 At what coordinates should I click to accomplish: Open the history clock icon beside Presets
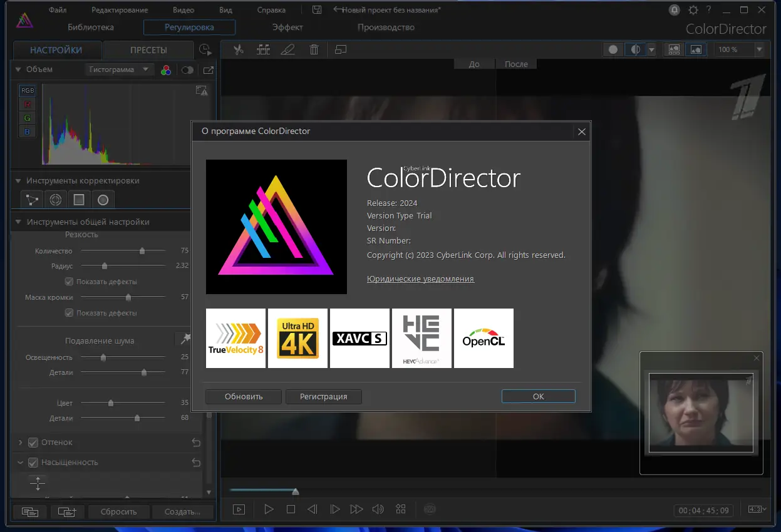[205, 50]
